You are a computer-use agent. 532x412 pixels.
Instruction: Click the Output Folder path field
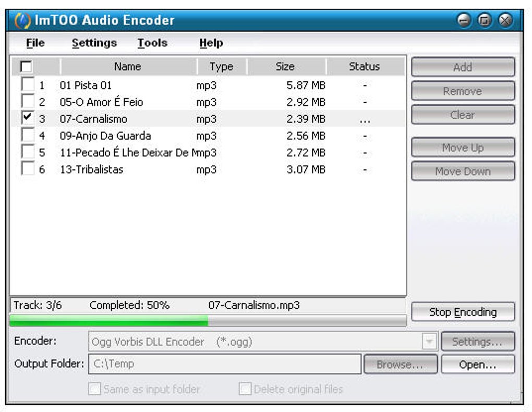coord(225,364)
